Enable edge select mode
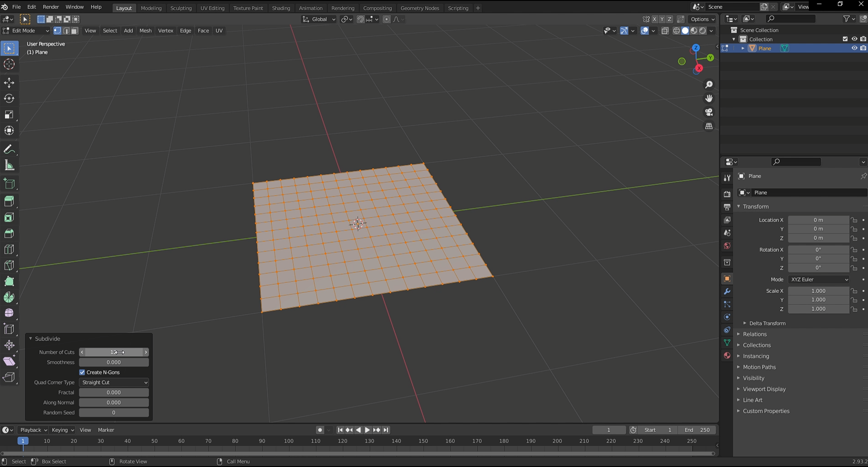Image resolution: width=868 pixels, height=467 pixels. click(66, 31)
